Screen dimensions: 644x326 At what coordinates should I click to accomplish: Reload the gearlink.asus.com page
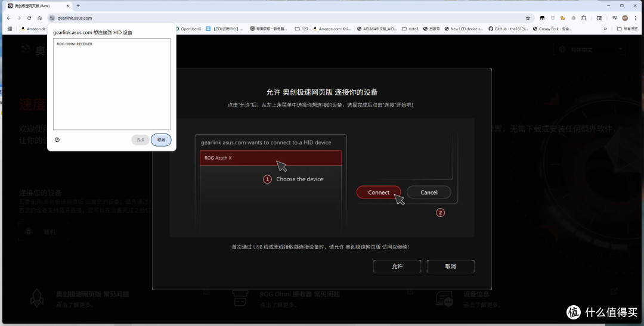click(x=29, y=18)
